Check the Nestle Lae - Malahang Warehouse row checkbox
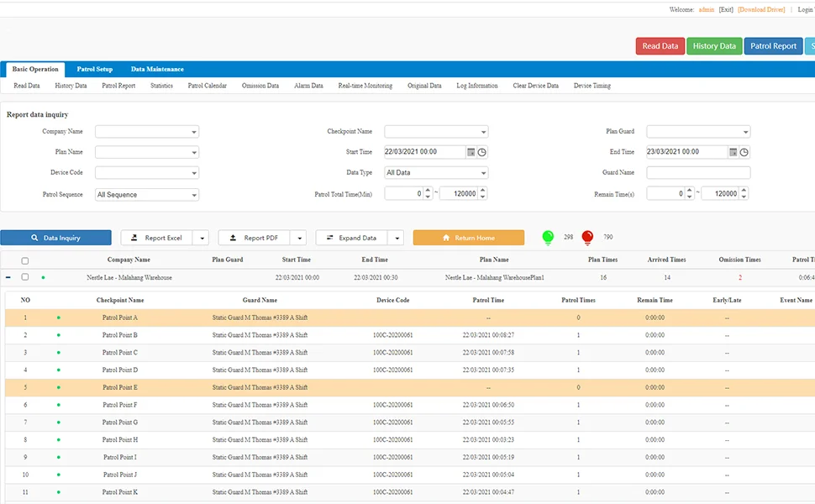 [24, 276]
